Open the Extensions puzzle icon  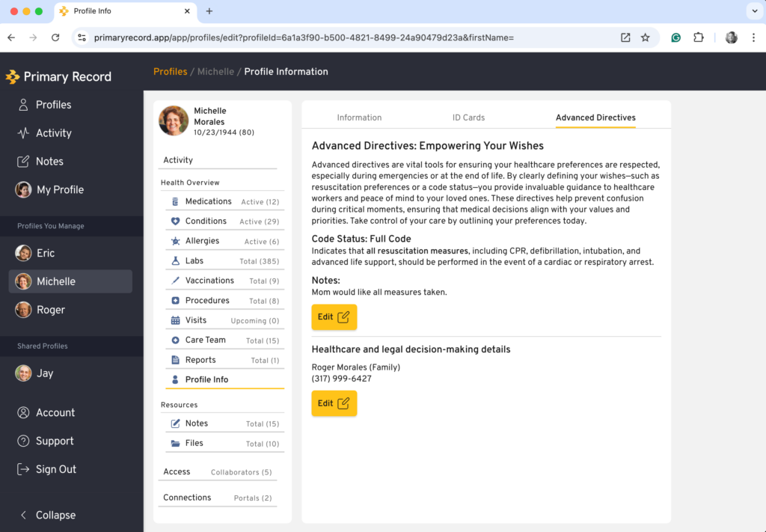[699, 37]
